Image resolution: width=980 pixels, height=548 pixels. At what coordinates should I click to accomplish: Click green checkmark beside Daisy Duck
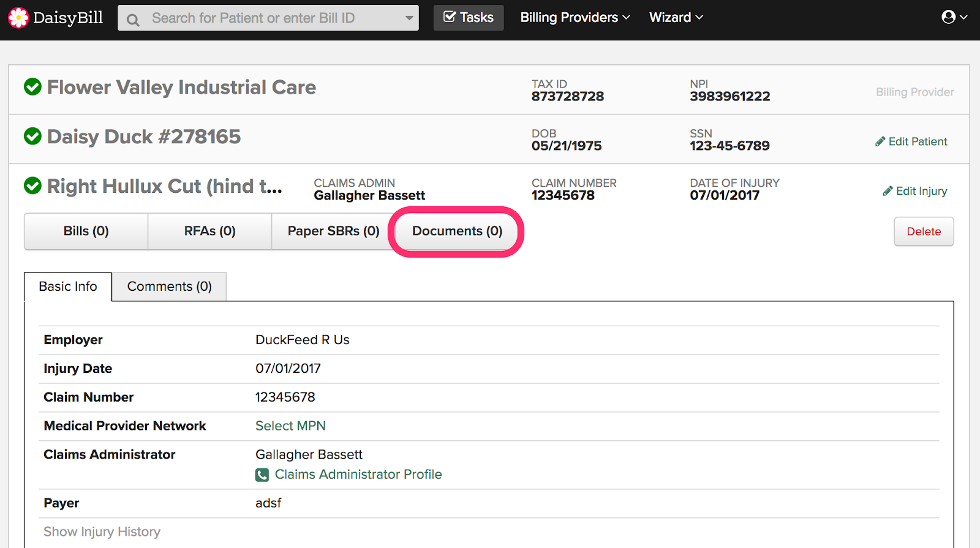[x=32, y=136]
